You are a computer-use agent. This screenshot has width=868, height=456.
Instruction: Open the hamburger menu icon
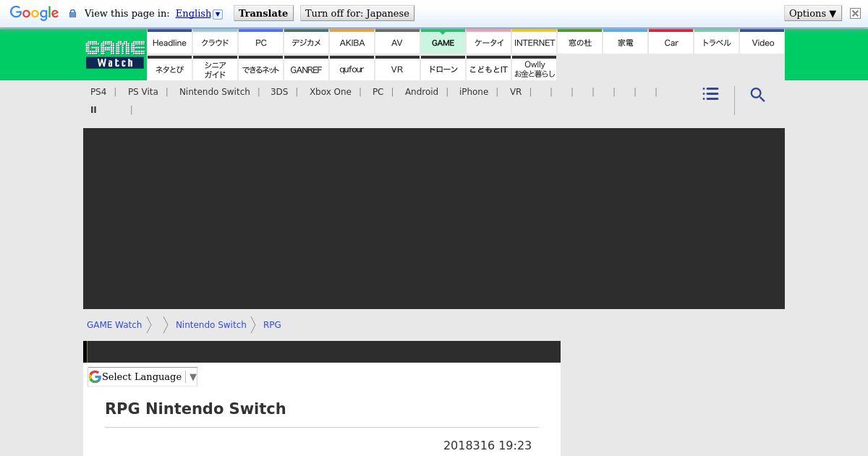710,94
